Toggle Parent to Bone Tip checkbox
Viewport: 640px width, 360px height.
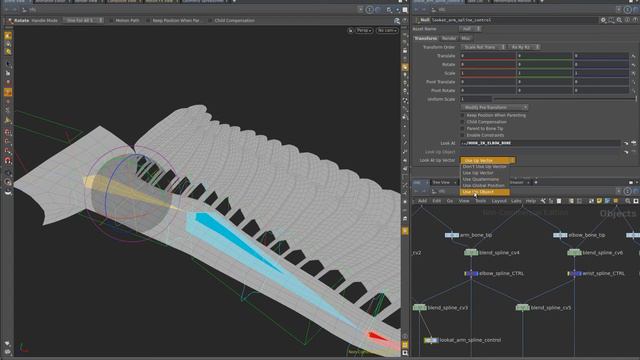[x=462, y=129]
